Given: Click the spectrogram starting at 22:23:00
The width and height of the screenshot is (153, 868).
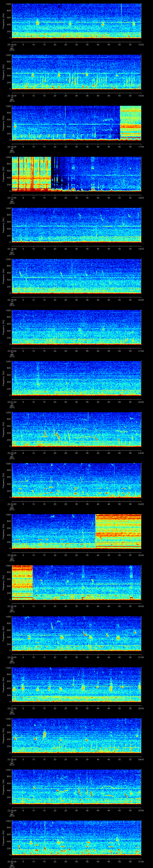Looking at the screenshot, I should click(x=76, y=480).
